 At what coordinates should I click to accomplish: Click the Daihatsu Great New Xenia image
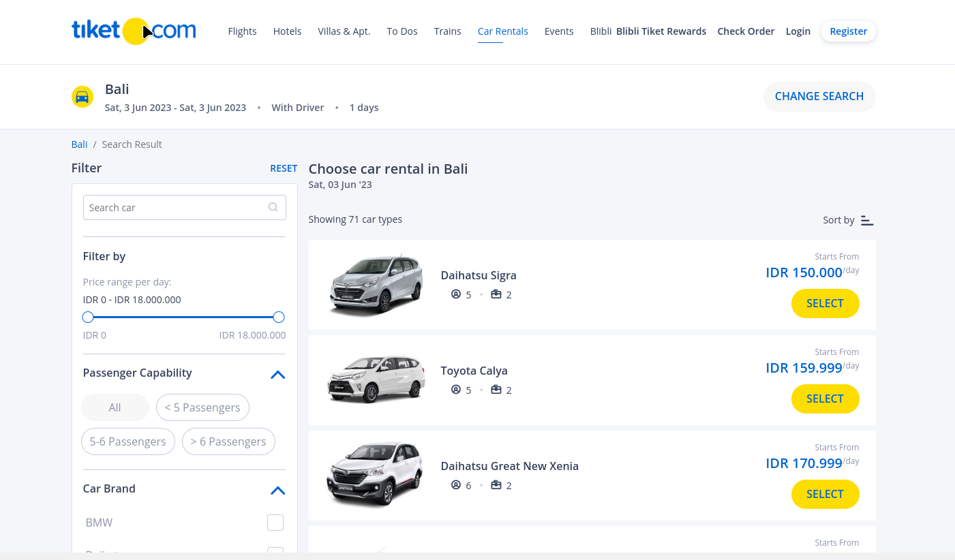point(376,475)
